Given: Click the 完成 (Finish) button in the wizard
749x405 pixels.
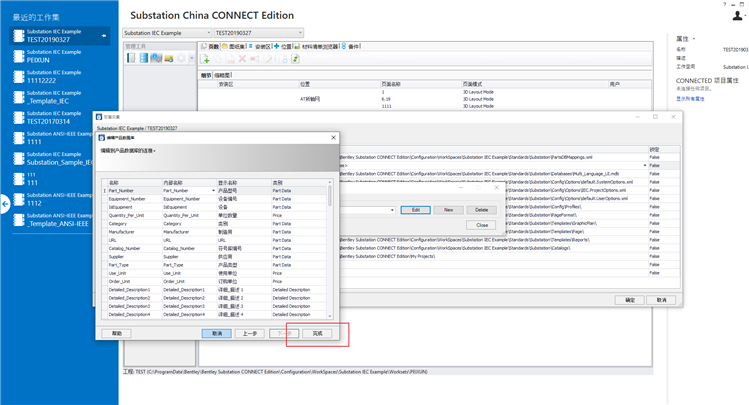Looking at the screenshot, I should (x=317, y=333).
